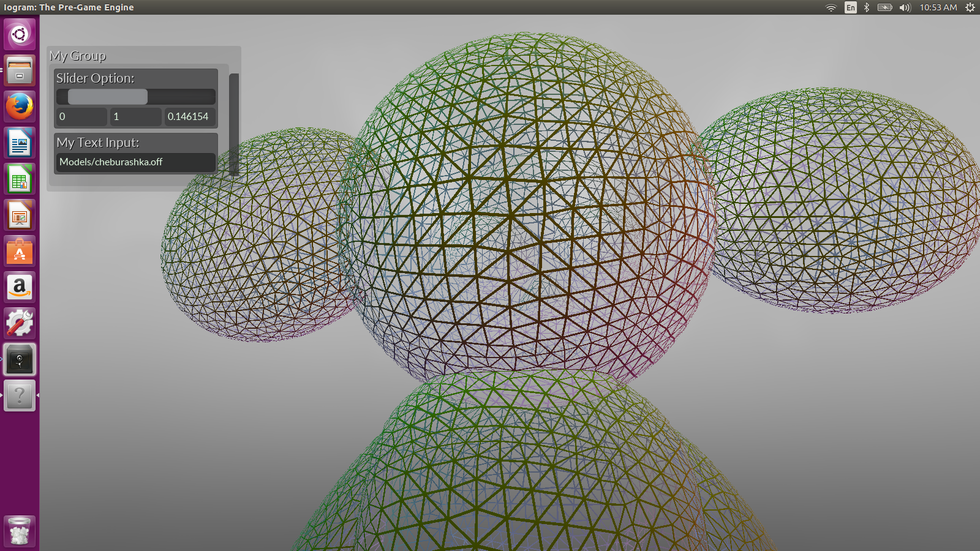Focus the Models/cheburashka.off text input
This screenshot has height=551, width=980.
(x=135, y=162)
